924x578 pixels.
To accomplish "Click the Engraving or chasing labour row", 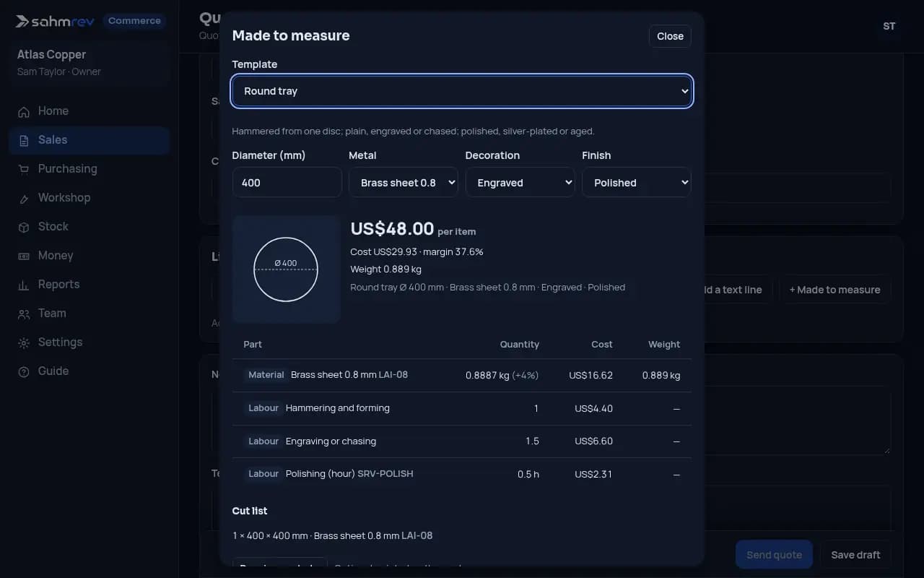I will click(462, 441).
